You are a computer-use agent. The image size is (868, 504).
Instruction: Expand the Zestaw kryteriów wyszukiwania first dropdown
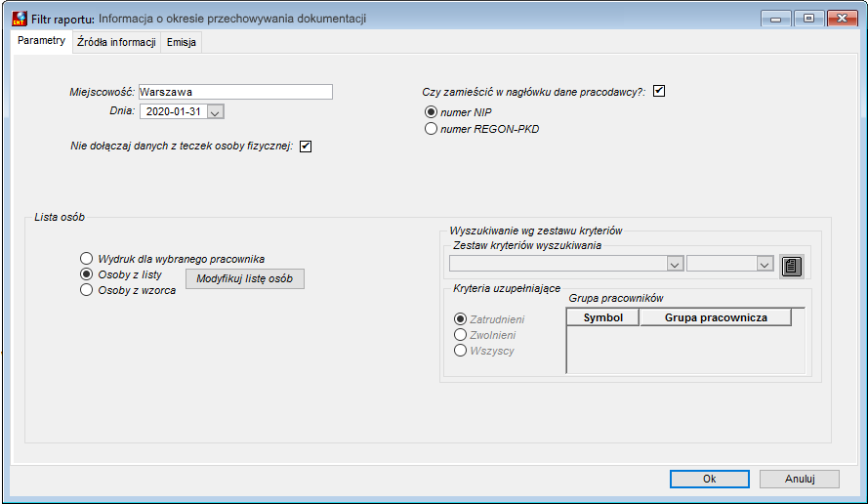(x=675, y=264)
